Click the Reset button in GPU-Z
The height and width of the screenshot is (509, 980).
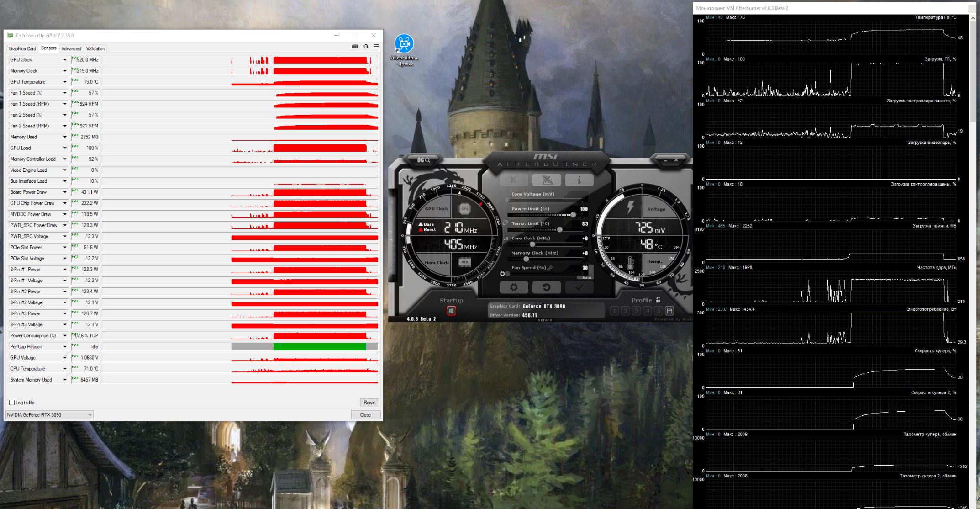point(369,403)
